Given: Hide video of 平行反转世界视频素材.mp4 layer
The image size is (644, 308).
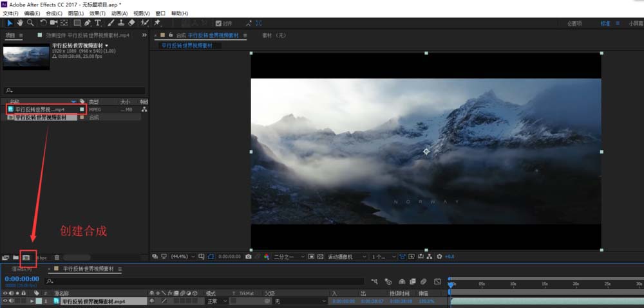Looking at the screenshot, I should tap(5, 301).
